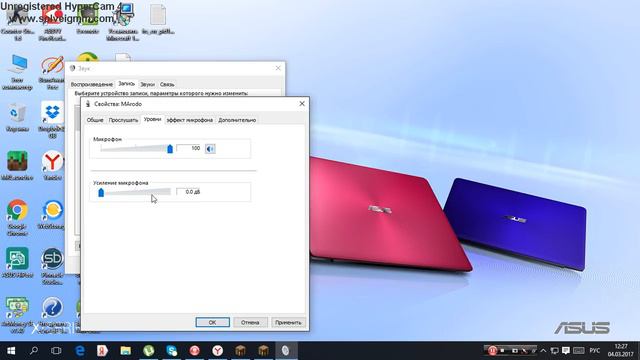Select the text file icon at desktop top
640x360 pixels.
click(x=158, y=20)
